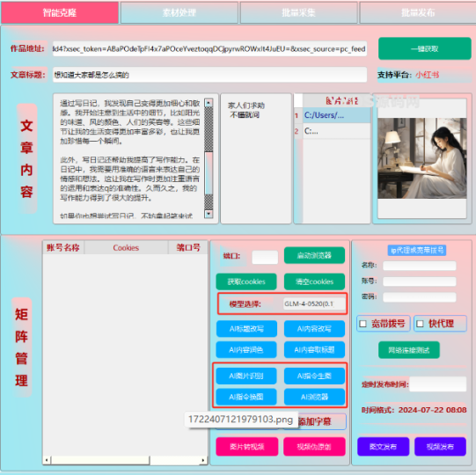Switch to the 智能克隆 tab
Viewport: 476px width, 475px height.
pos(60,12)
